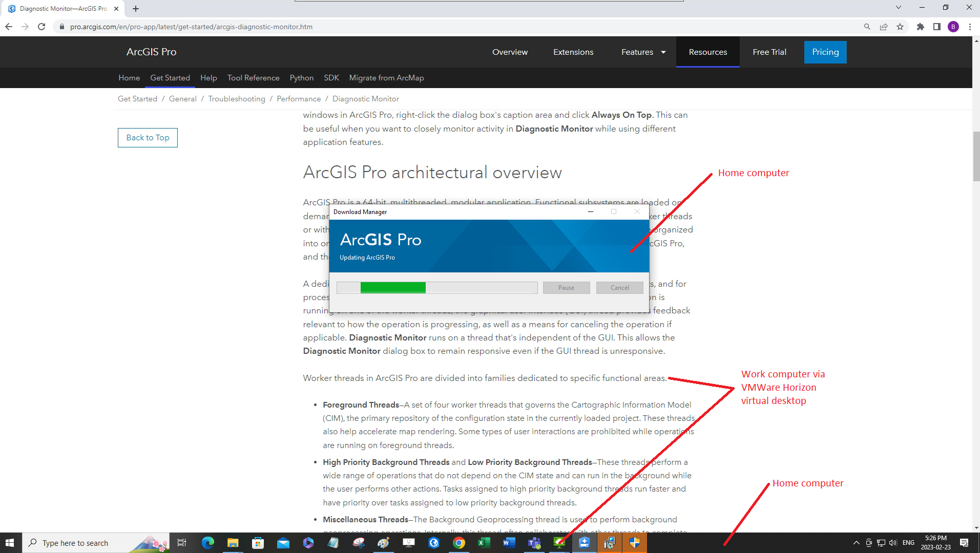Viewport: 980px width, 553px height.
Task: Click the taskbar search box
Action: (96, 543)
